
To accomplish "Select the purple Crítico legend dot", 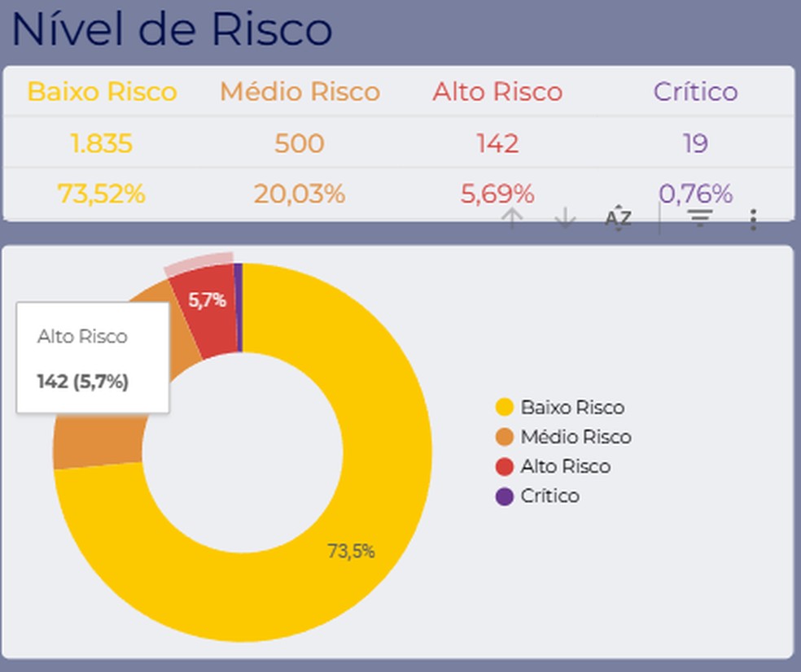I will pyautogui.click(x=504, y=495).
